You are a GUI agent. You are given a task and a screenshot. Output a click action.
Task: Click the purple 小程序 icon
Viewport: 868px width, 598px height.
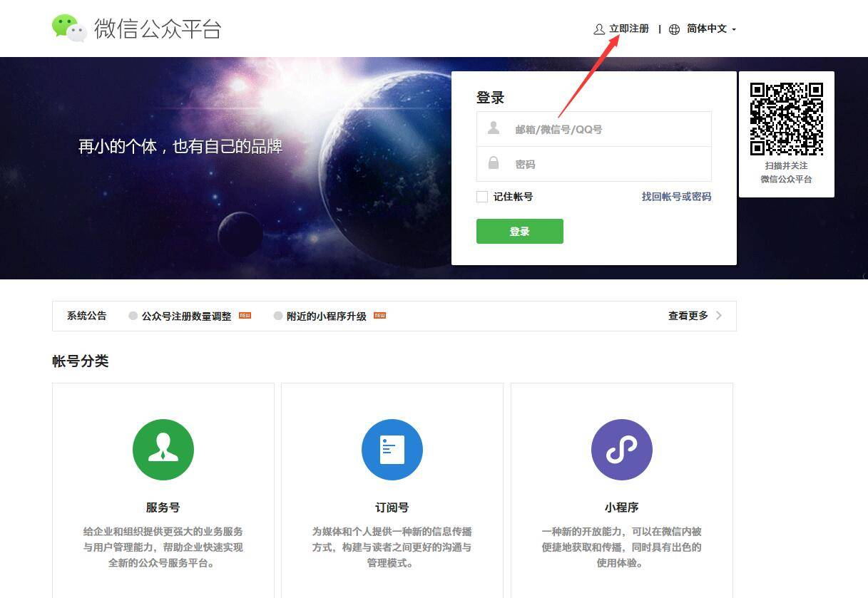click(x=622, y=450)
